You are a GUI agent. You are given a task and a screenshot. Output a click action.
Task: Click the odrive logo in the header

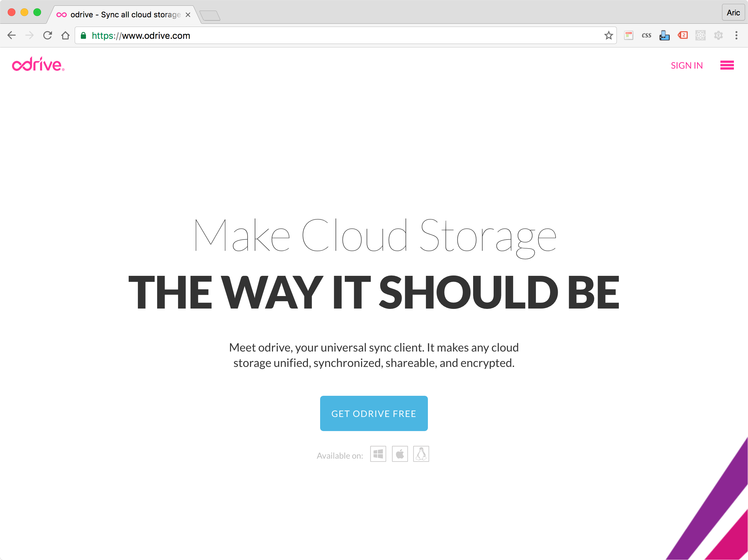[38, 64]
